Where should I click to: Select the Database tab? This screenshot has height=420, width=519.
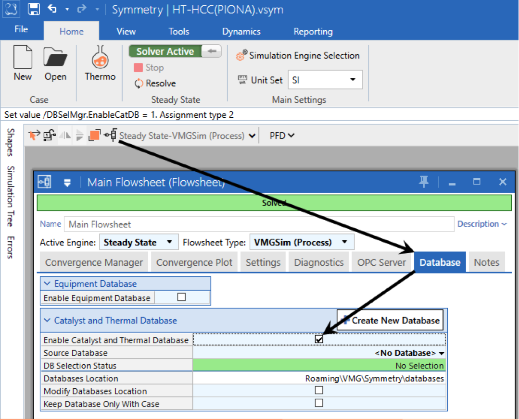coord(440,262)
